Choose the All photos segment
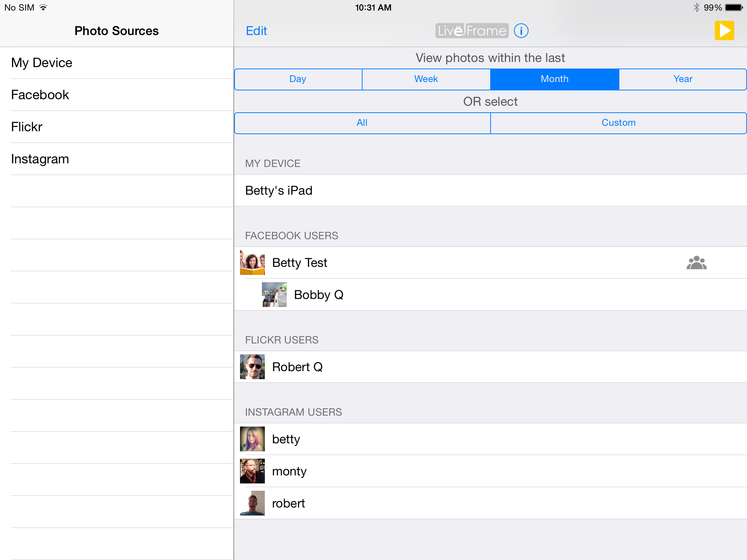 click(x=363, y=123)
